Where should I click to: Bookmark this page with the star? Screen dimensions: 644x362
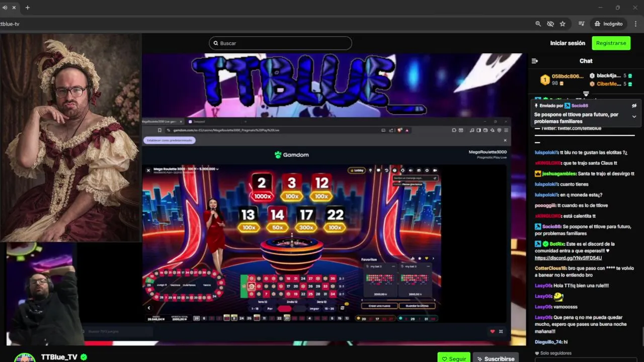[x=562, y=24]
